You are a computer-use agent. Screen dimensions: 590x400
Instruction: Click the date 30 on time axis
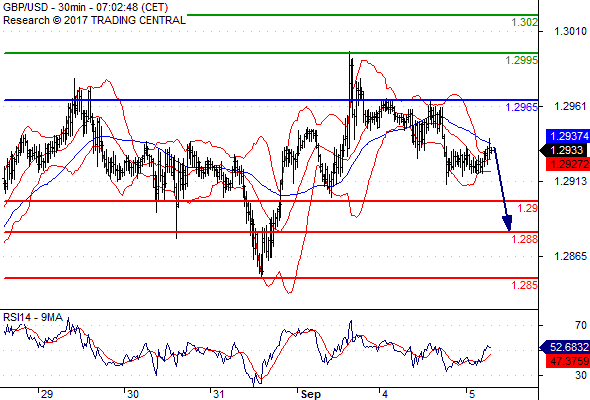[x=132, y=394]
